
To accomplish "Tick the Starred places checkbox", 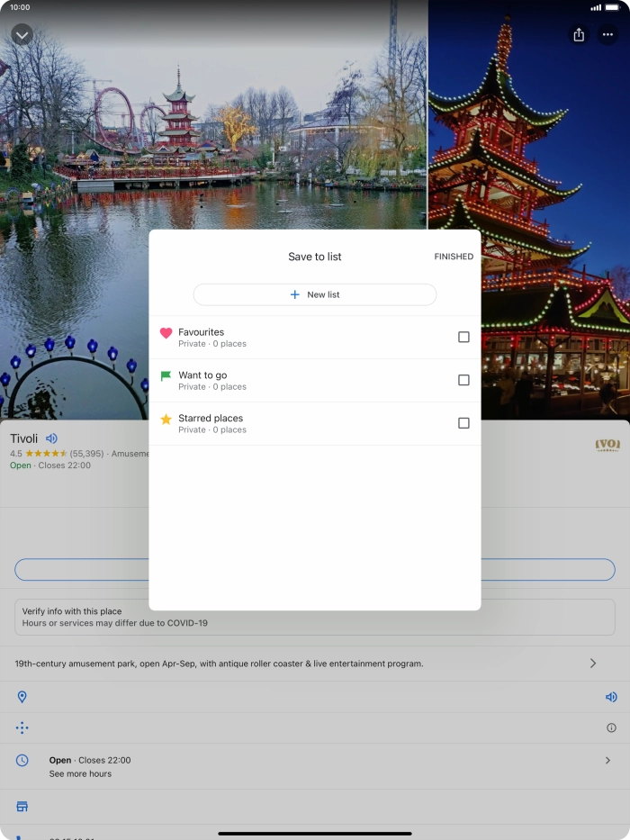I will click(463, 423).
